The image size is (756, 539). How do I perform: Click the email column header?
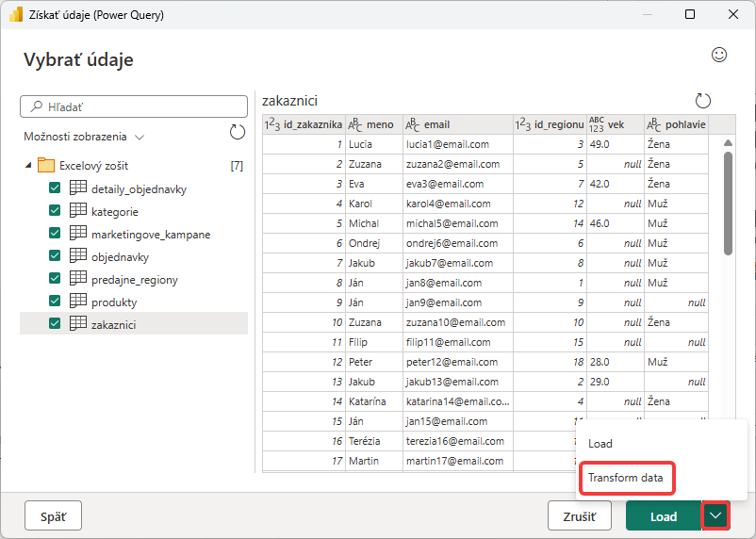pos(458,124)
